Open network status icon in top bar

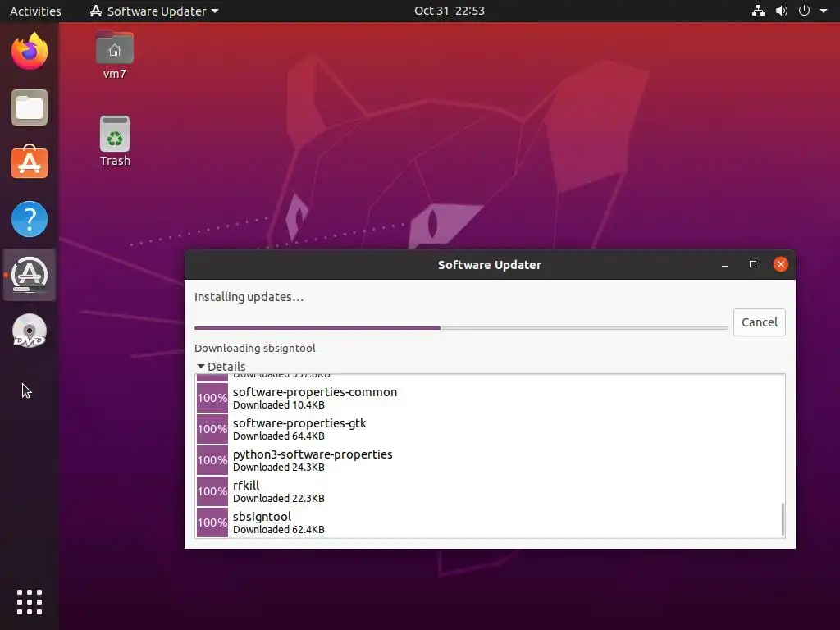(x=758, y=11)
